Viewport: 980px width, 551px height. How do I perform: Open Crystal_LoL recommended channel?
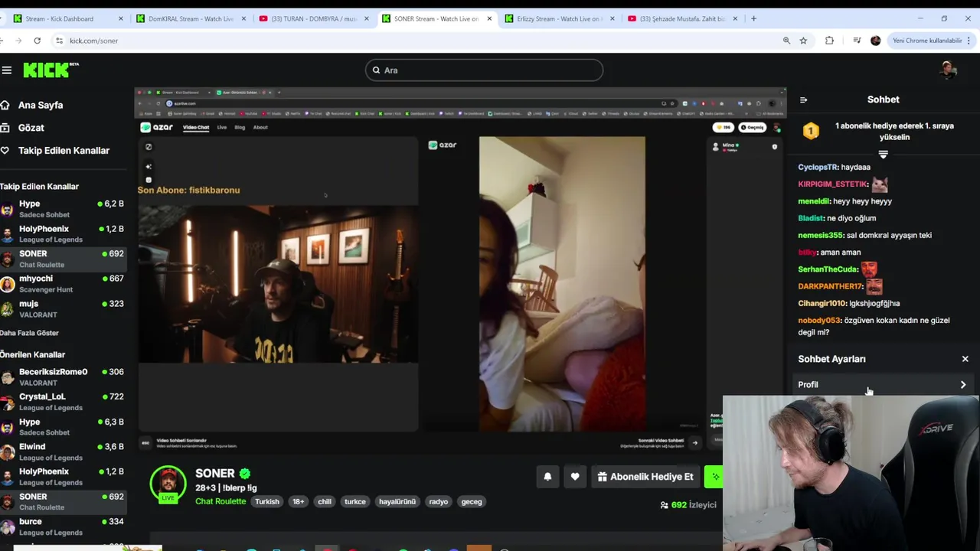tap(63, 402)
